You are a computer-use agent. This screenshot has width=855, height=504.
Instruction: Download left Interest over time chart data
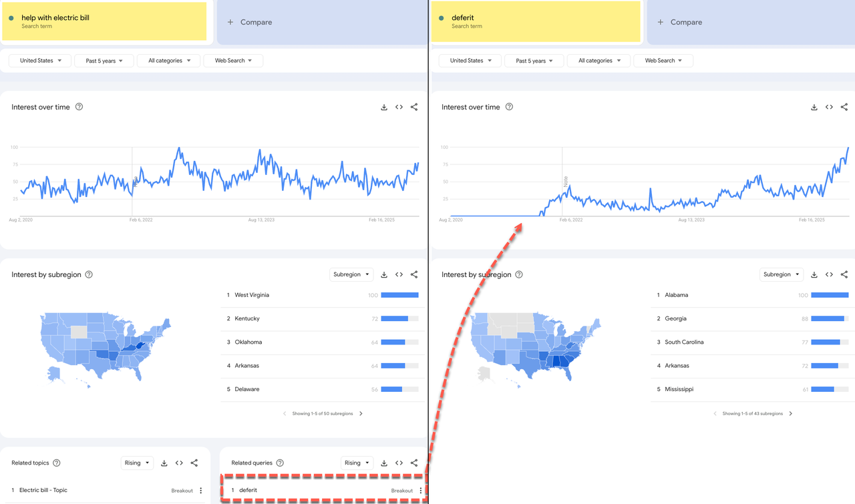tap(384, 107)
